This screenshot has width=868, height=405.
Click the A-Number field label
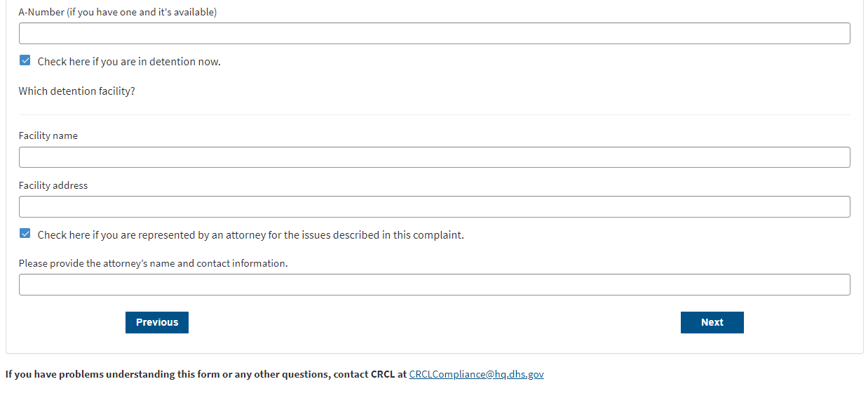click(117, 12)
